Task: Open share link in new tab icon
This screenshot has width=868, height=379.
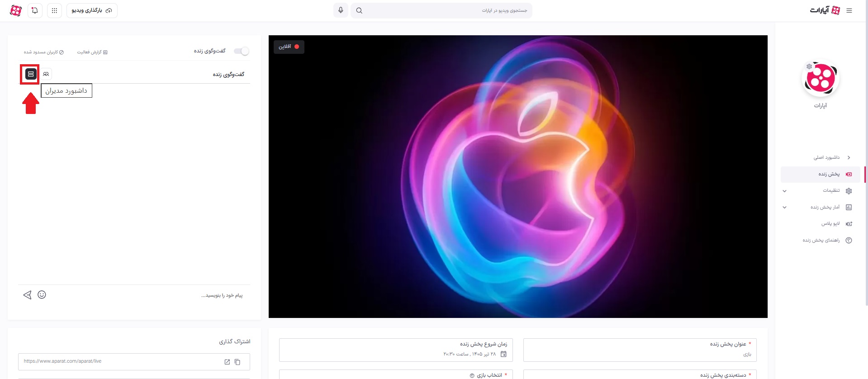Action: click(227, 362)
